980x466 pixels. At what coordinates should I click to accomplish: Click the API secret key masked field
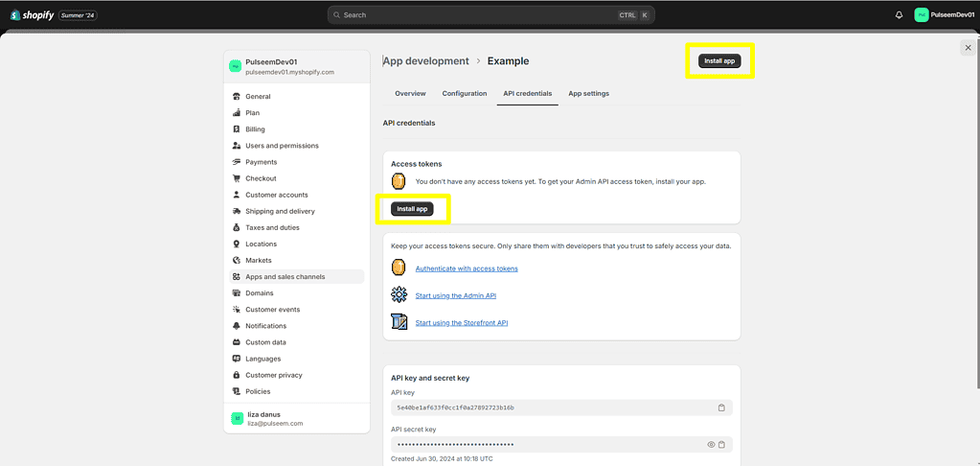[x=561, y=445]
